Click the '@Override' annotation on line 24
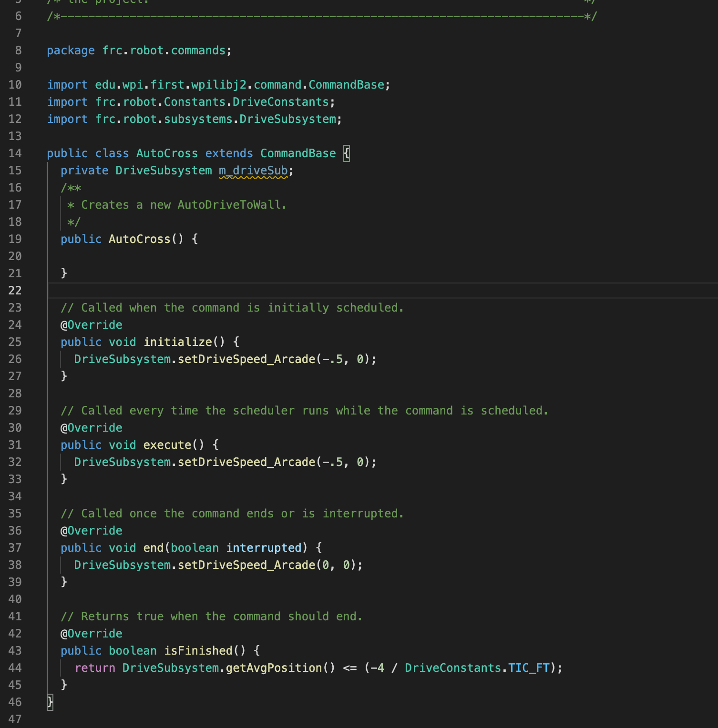Viewport: 718px width, 728px height. pyautogui.click(x=92, y=325)
